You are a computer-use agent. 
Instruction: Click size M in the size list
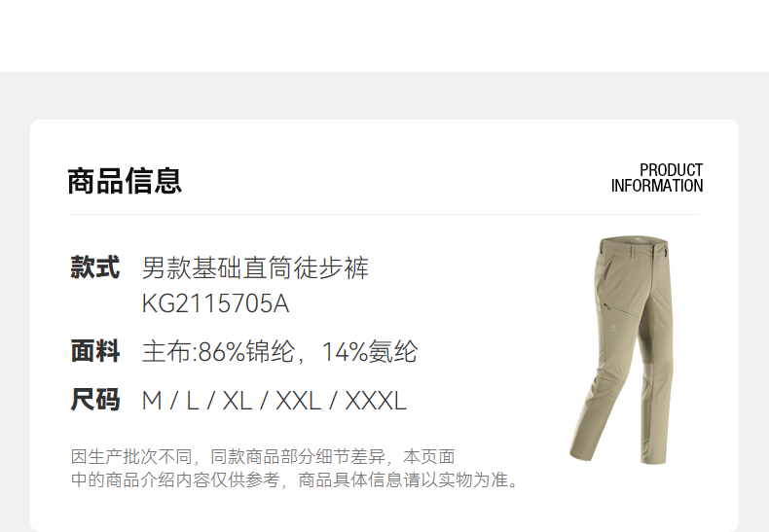pos(152,401)
